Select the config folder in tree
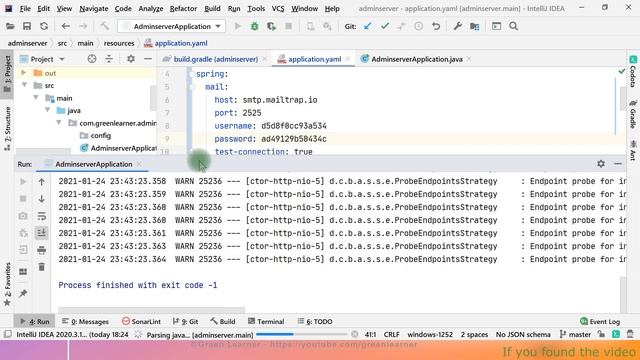640x360 pixels. tap(100, 136)
